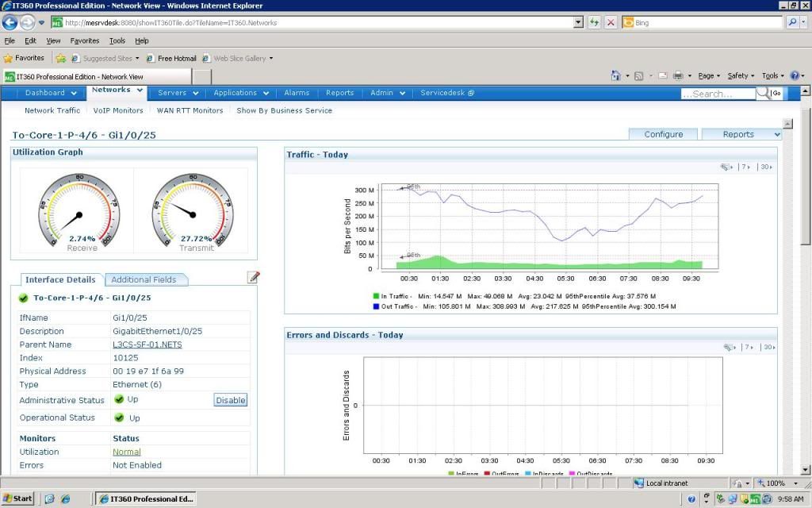Click the Windows Start button
812x508 pixels.
tap(17, 498)
